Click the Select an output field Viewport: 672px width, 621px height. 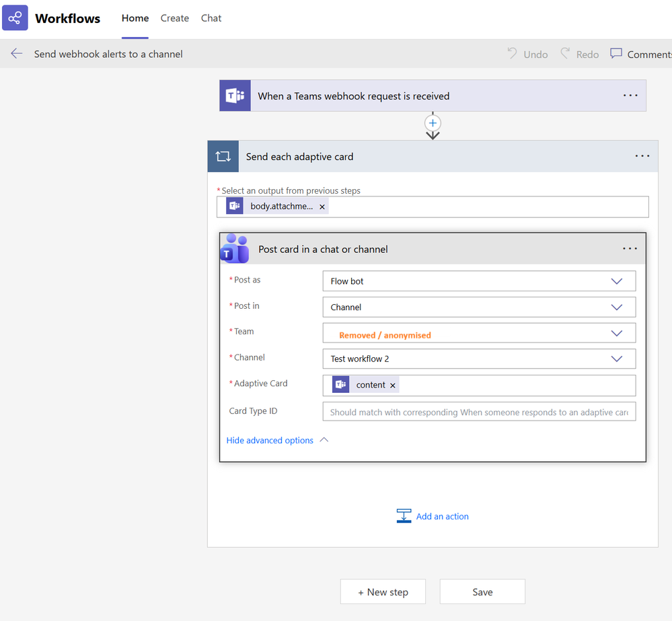coord(433,207)
